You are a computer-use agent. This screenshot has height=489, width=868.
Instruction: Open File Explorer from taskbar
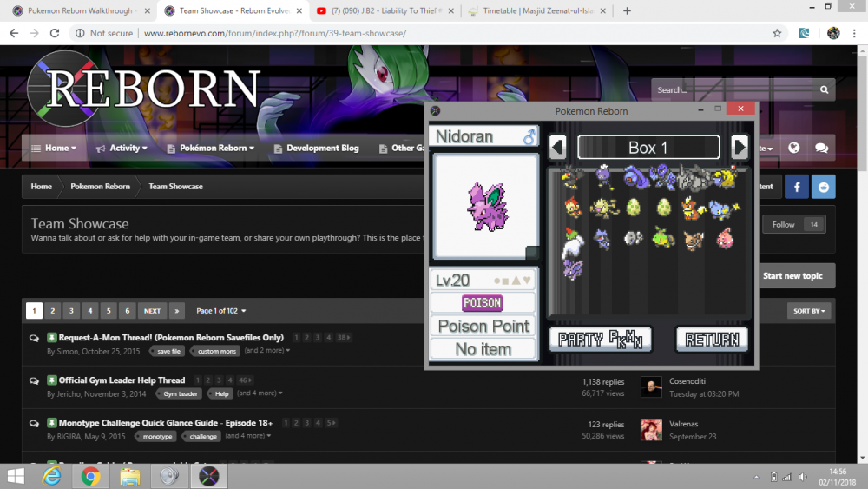[x=130, y=476]
